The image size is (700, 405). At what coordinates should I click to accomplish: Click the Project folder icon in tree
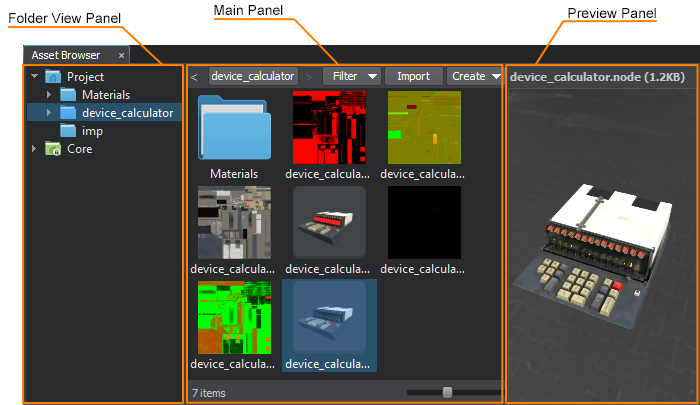coord(53,77)
